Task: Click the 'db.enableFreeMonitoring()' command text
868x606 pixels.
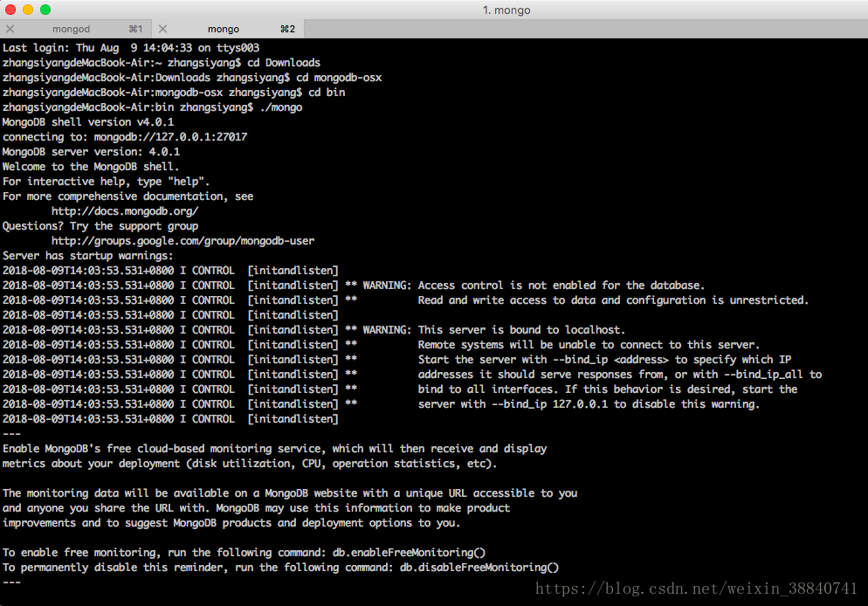Action: click(409, 553)
